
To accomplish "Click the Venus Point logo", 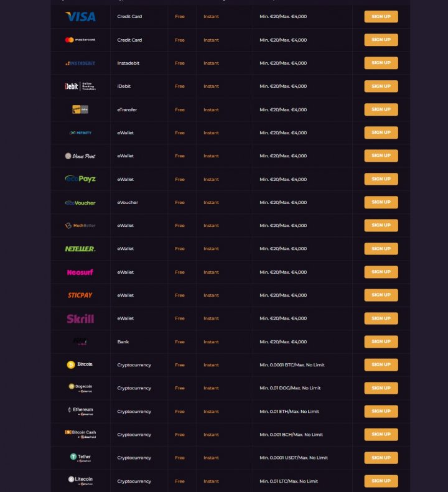I will [80, 156].
